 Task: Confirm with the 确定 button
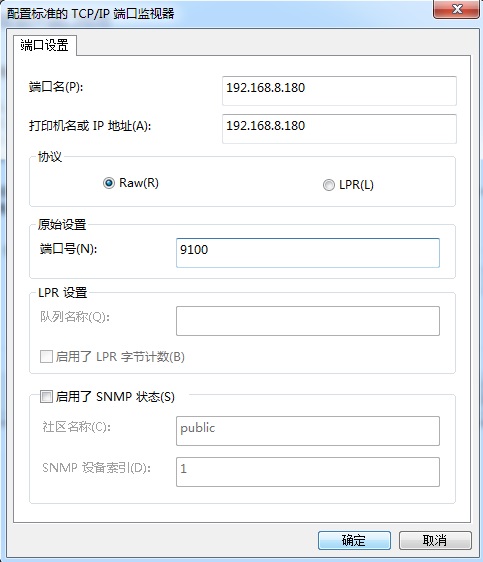point(354,540)
